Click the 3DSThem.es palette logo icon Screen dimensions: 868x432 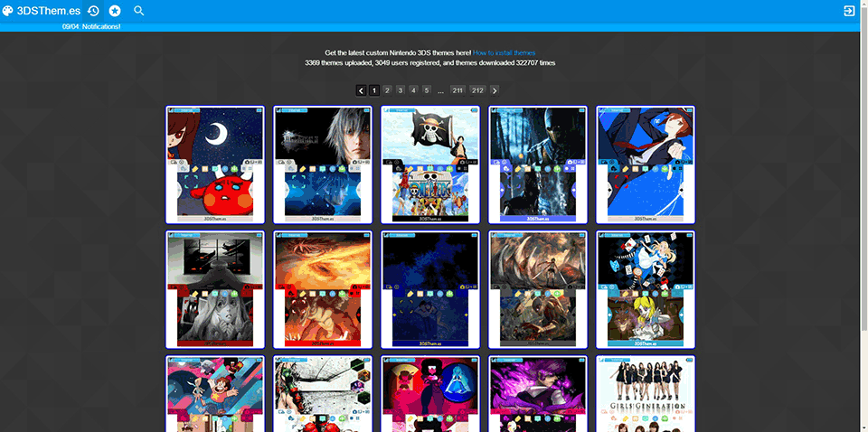(x=8, y=11)
